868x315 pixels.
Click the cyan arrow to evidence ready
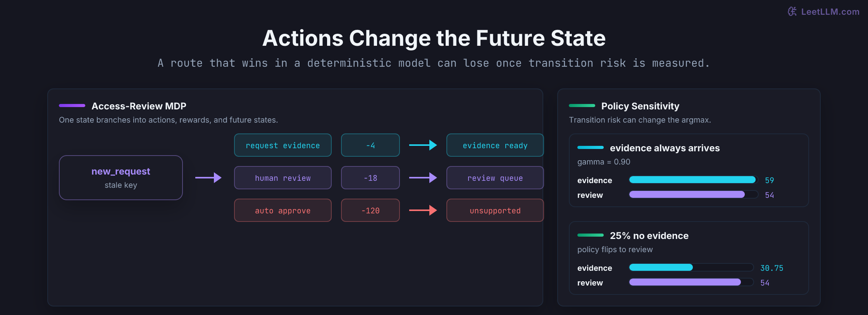(423, 145)
